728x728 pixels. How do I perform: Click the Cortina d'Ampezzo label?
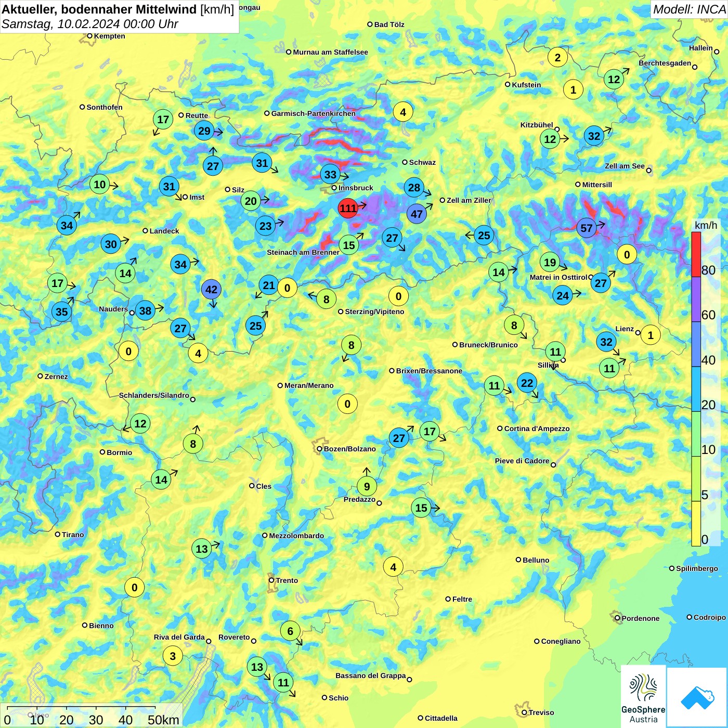[537, 428]
